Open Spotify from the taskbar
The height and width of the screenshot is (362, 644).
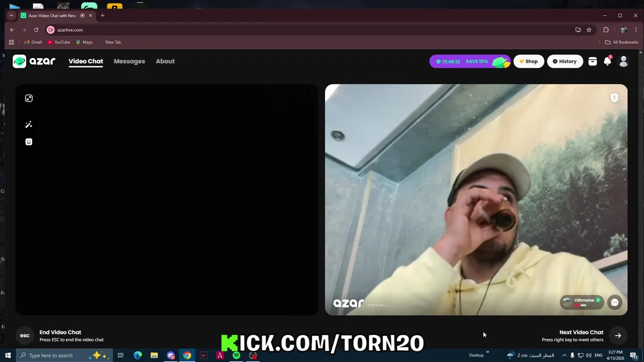(x=236, y=355)
